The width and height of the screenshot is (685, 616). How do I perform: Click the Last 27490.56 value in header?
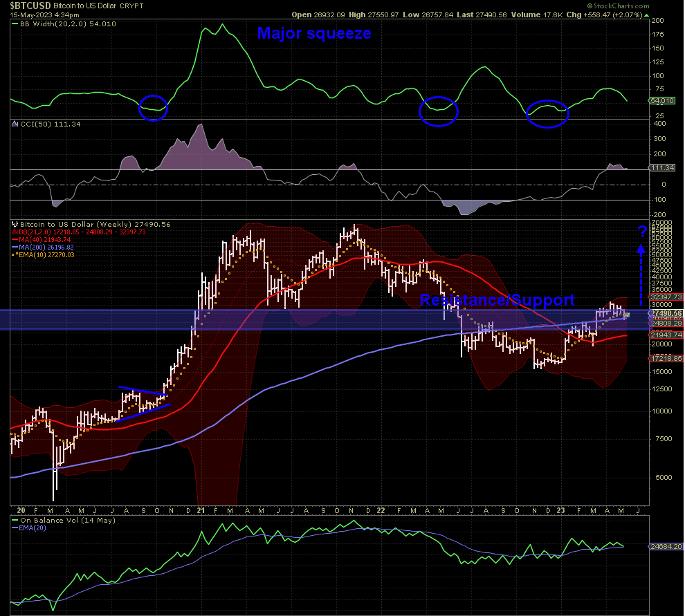click(x=482, y=15)
